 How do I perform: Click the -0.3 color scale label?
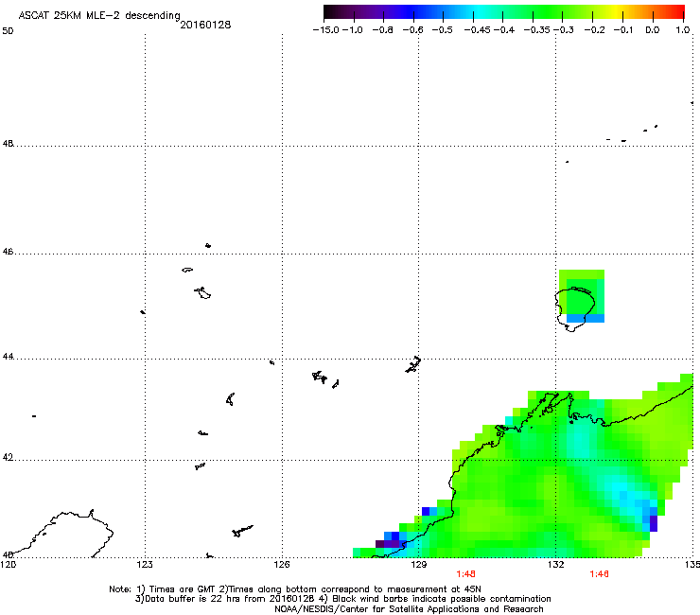(564, 30)
